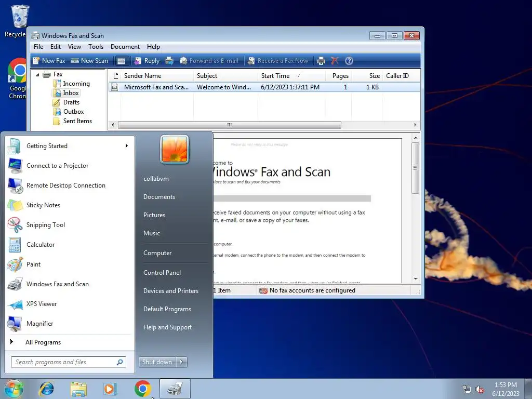This screenshot has width=532, height=399.
Task: Toggle the preview pane toolbar icon
Action: (x=121, y=61)
